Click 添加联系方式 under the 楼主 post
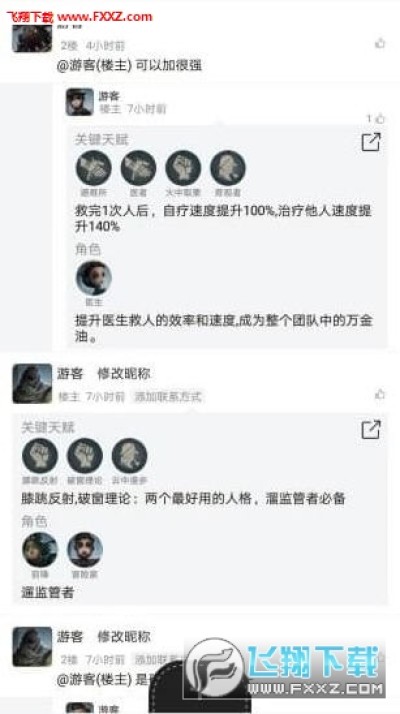This screenshot has width=400, height=714. 168,397
